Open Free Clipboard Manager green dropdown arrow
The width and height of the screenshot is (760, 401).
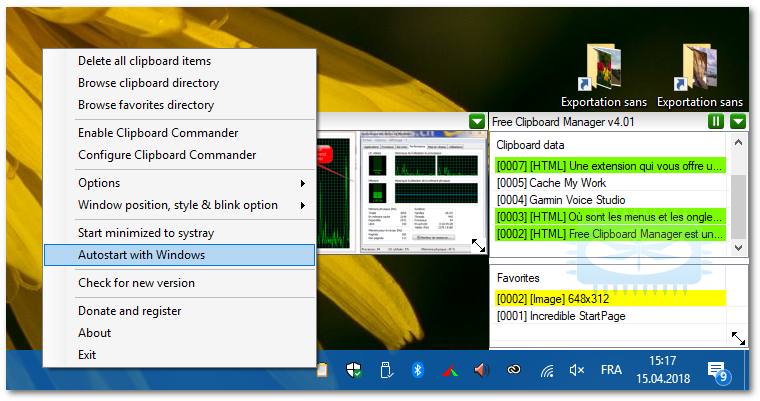click(738, 121)
